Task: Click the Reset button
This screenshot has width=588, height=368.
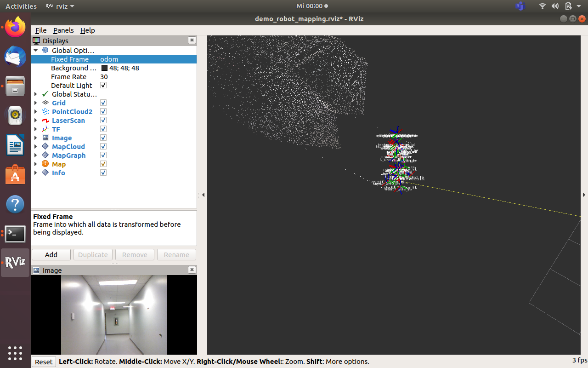Action: click(x=44, y=362)
